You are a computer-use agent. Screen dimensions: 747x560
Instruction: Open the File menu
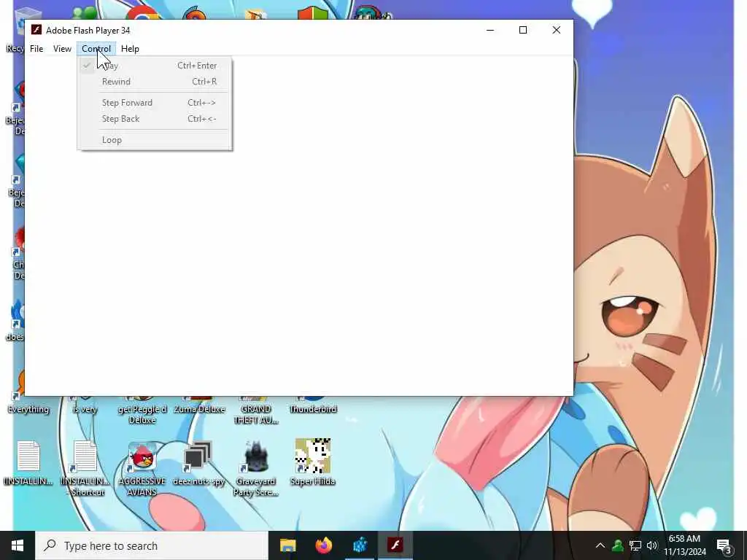point(36,49)
